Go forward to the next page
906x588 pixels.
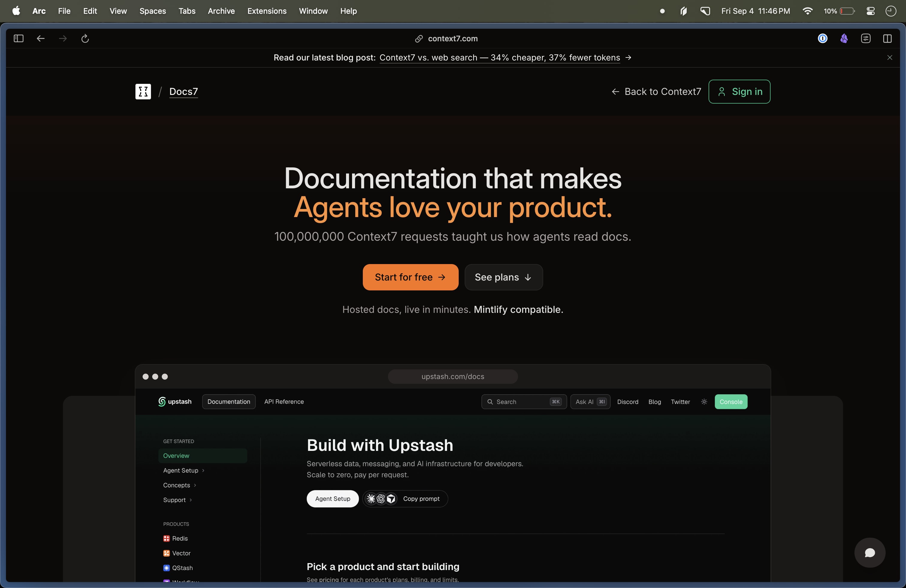[x=63, y=38]
